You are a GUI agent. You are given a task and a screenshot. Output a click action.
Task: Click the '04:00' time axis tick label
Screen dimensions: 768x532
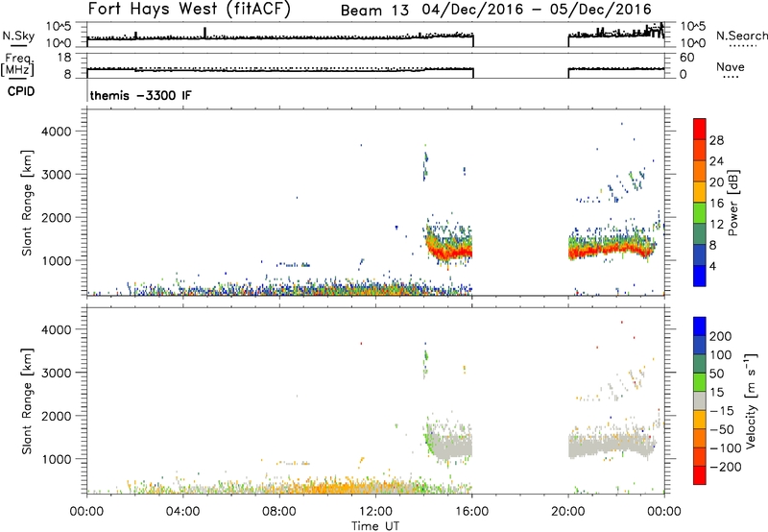pyautogui.click(x=183, y=512)
